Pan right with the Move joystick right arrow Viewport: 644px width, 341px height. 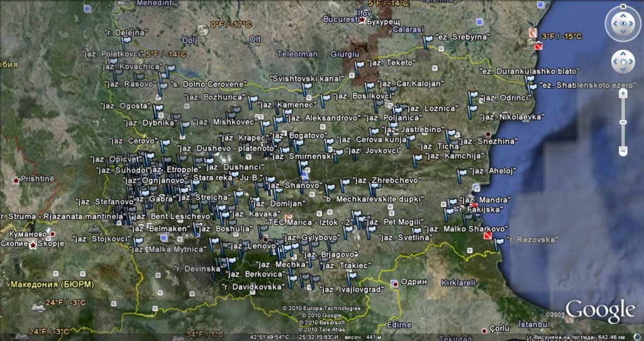click(x=630, y=62)
